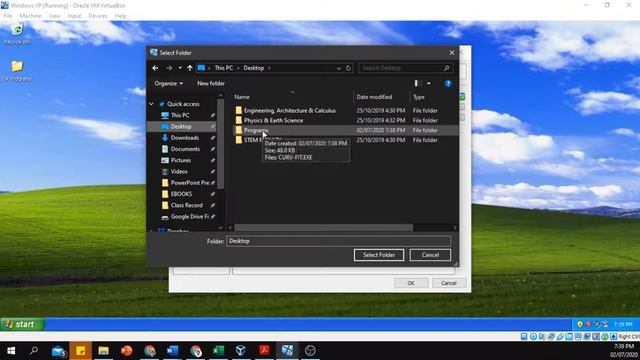The image size is (640, 360).
Task: Sort by the Type column
Action: pos(419,97)
